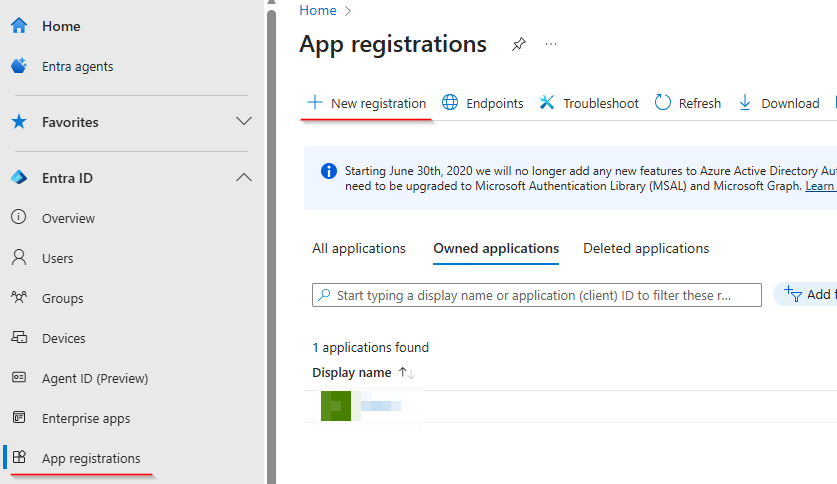Click the green application thumbnail icon

click(336, 406)
